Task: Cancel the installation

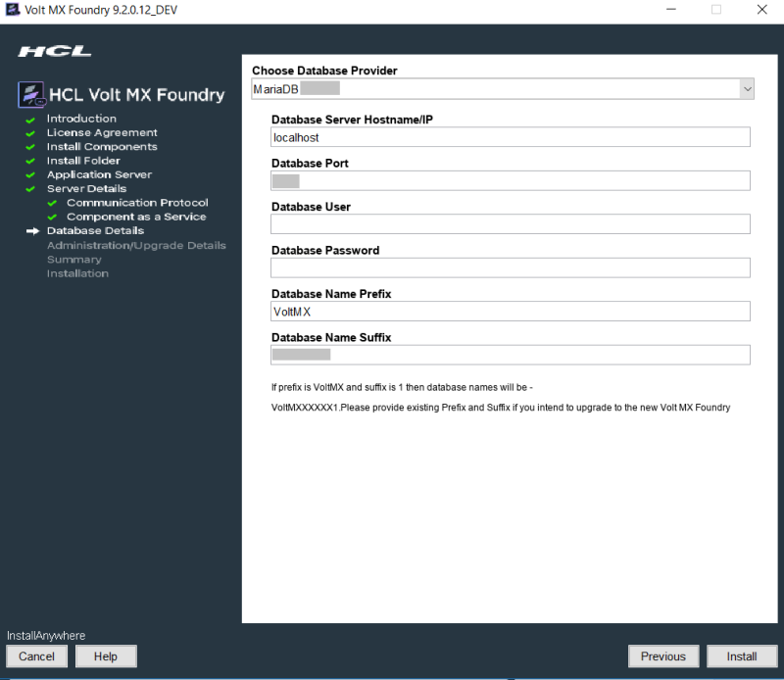Action: tap(36, 656)
